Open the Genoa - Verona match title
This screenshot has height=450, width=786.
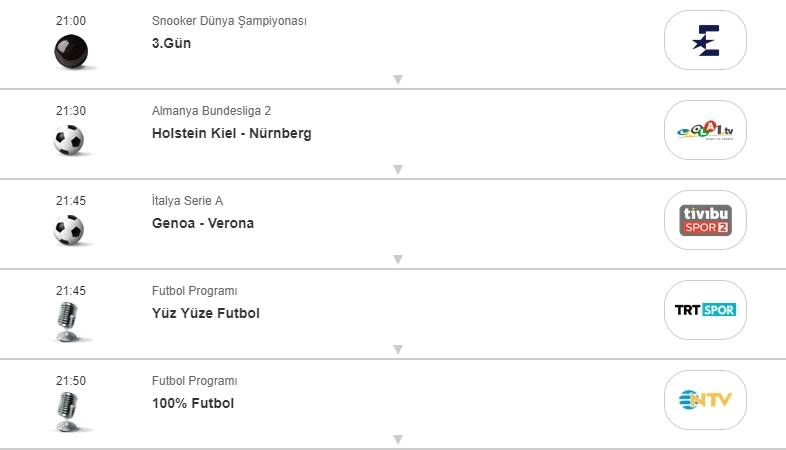(x=203, y=223)
